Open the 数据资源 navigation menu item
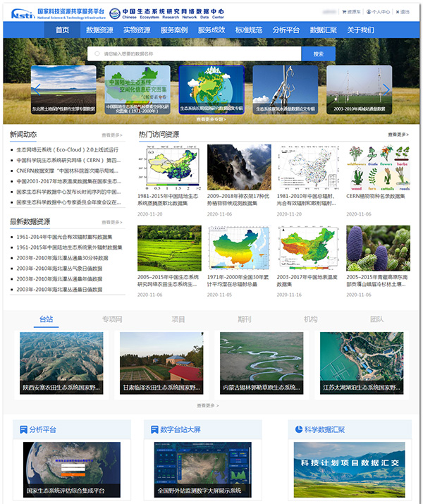The width and height of the screenshot is (423, 504). coord(99,30)
